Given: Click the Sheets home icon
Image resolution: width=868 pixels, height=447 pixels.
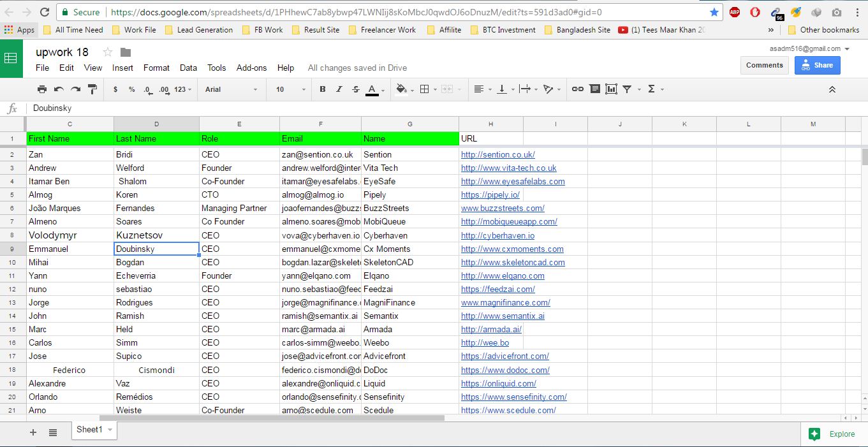Looking at the screenshot, I should [x=11, y=58].
